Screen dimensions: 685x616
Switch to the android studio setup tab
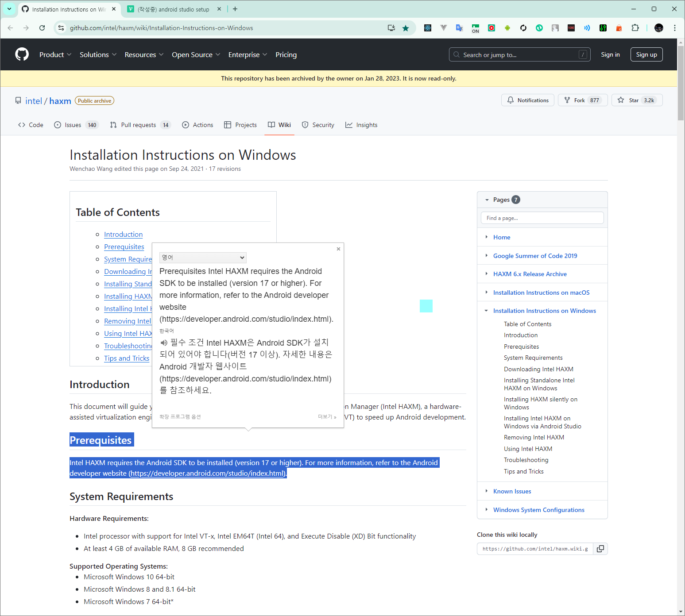(x=173, y=9)
